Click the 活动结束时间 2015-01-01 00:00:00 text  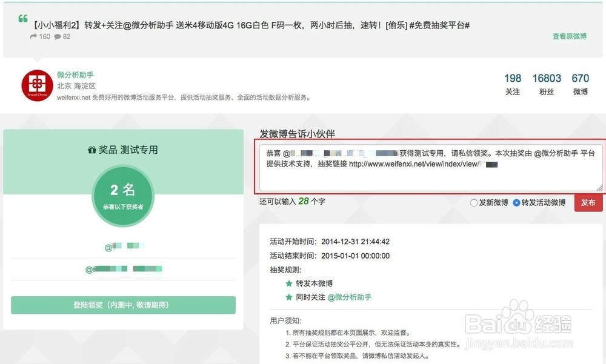click(330, 256)
